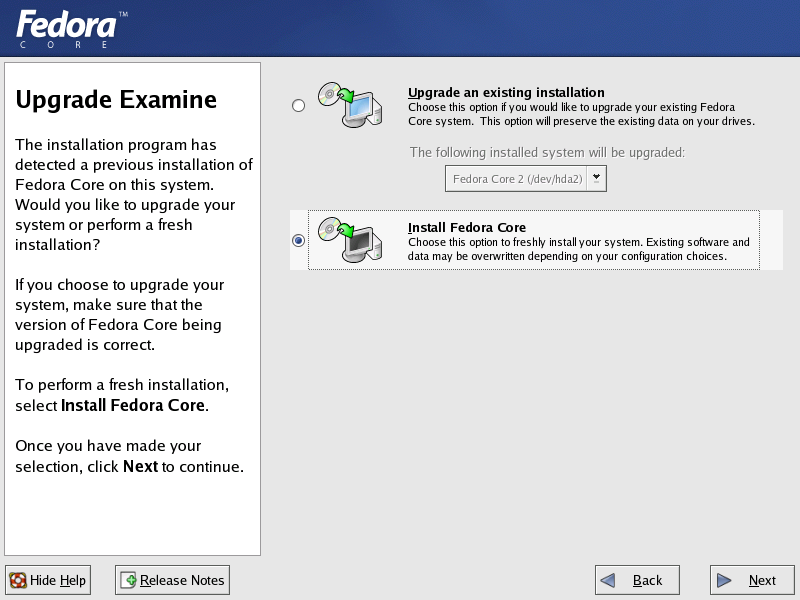This screenshot has height=600, width=800.
Task: Click the description about freshly installing your system
Action: (x=579, y=249)
